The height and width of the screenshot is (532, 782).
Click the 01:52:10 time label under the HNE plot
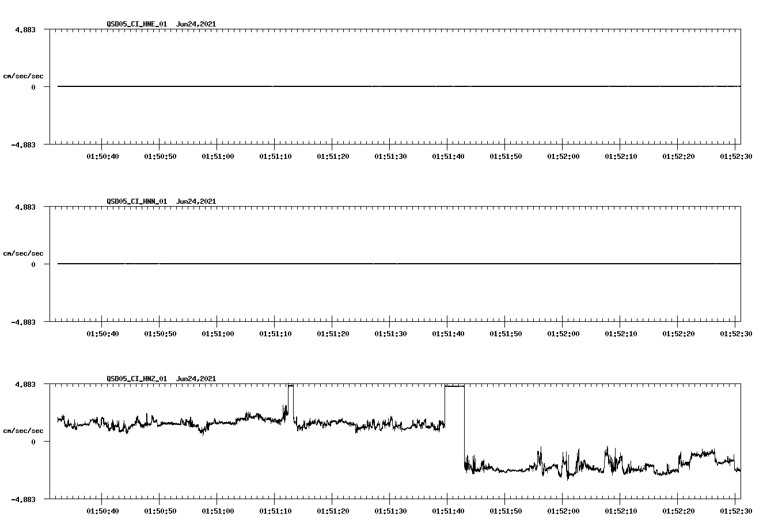(x=621, y=156)
